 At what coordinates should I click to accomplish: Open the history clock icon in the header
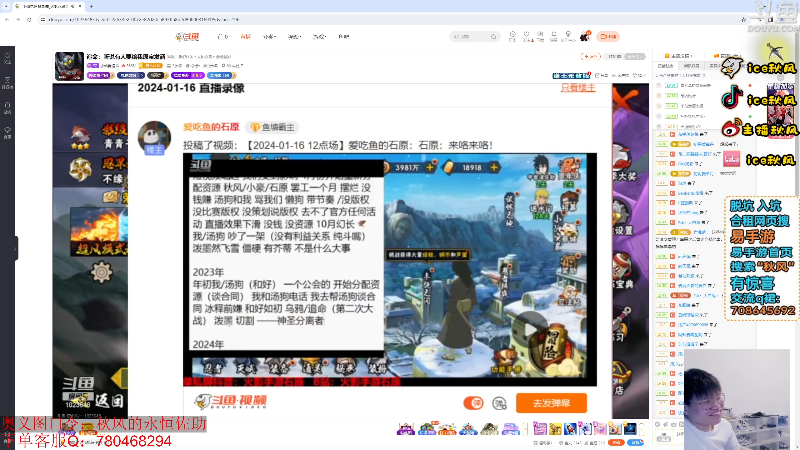tap(512, 36)
